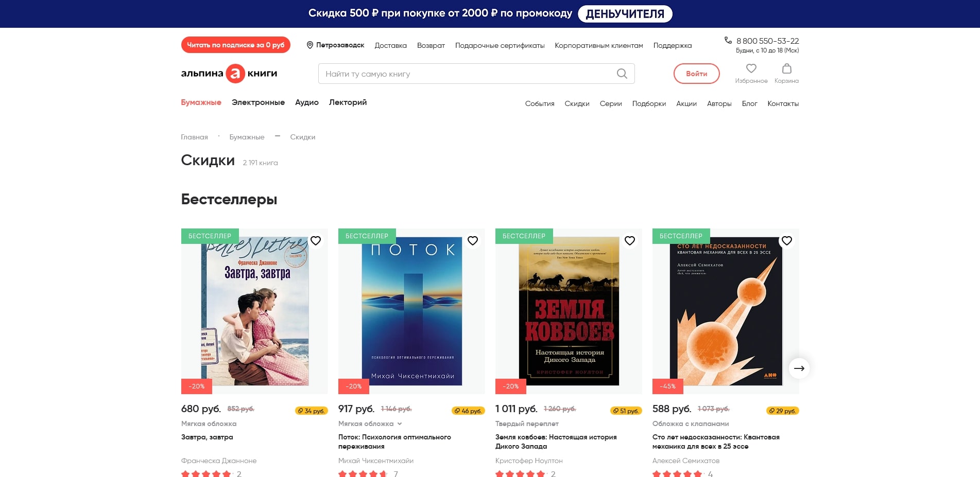Click the Войти login button
The image size is (980, 477).
[x=696, y=74]
